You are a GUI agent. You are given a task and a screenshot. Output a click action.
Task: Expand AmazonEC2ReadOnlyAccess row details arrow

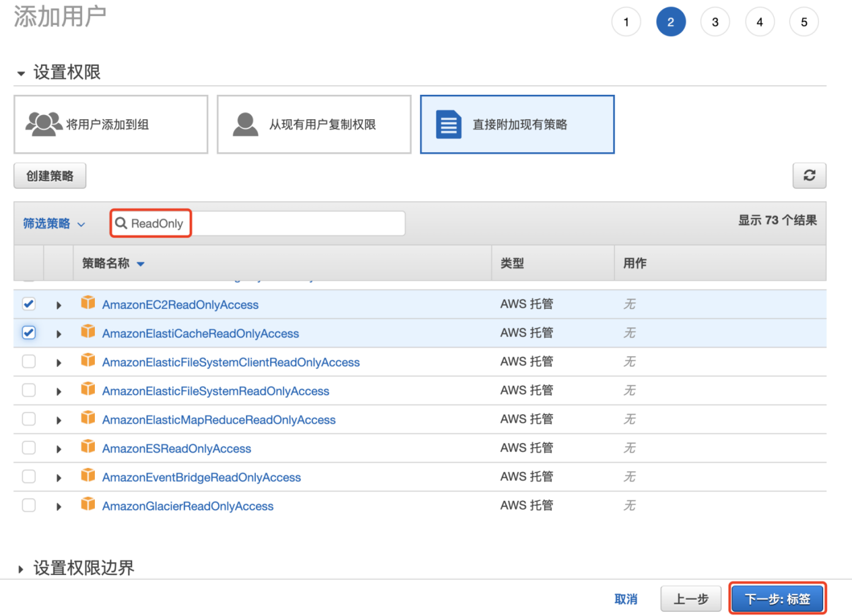point(59,305)
